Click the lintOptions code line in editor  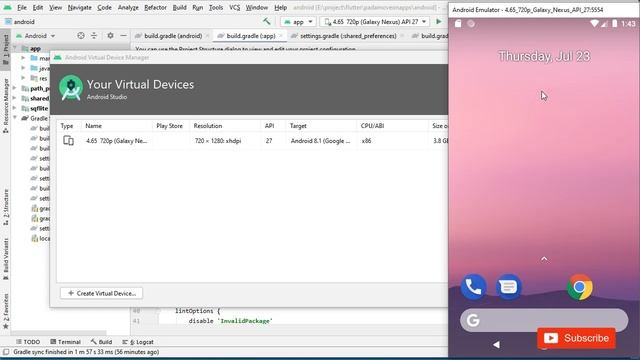pos(197,311)
